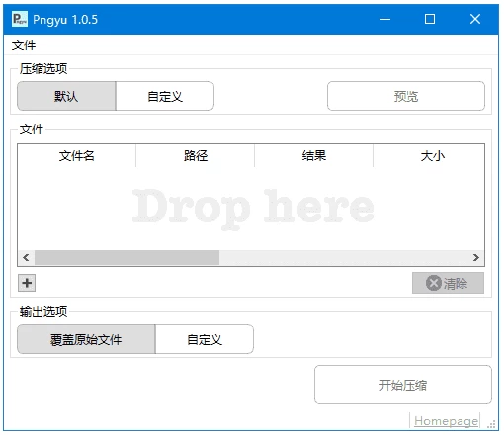Click the right scroll arrow of file list
The image size is (504, 435).
pos(476,257)
